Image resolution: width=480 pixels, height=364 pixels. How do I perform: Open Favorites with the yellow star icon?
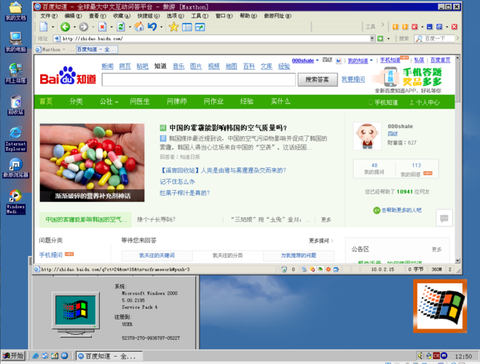tap(173, 27)
